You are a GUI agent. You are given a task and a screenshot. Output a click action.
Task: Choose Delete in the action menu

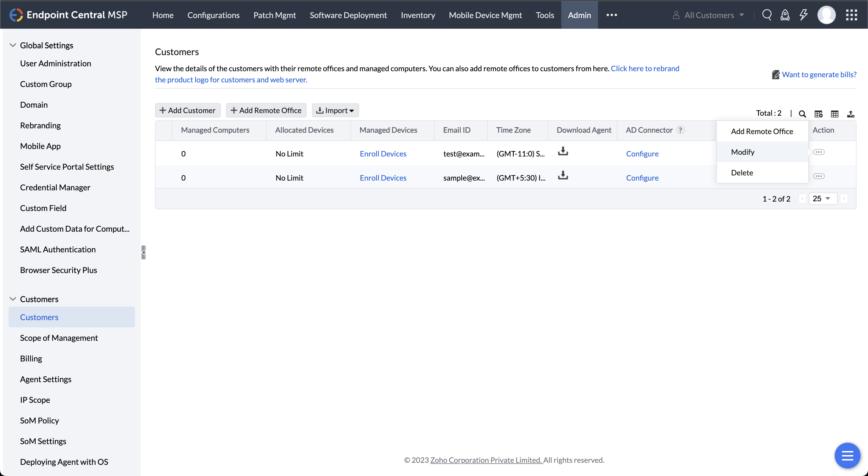[742, 173]
